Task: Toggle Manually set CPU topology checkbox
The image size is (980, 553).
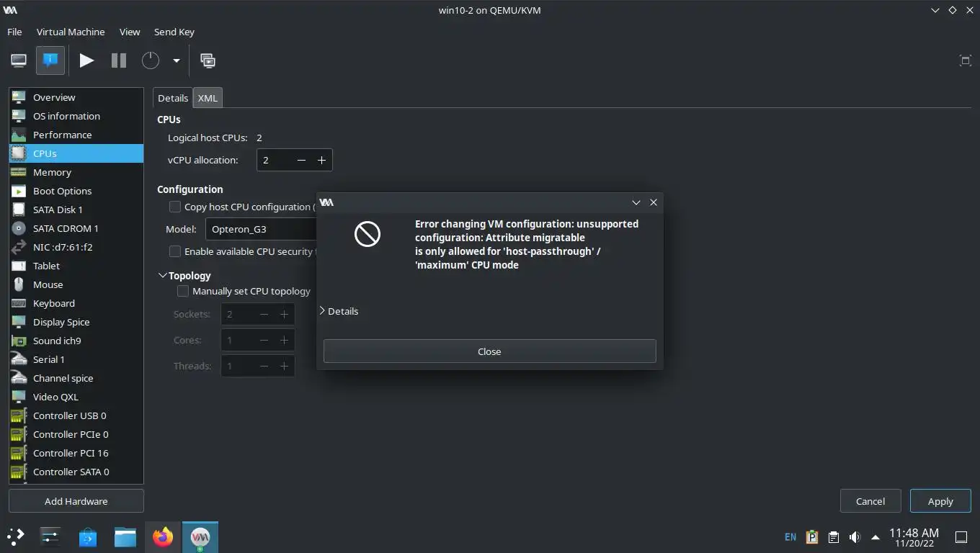Action: pyautogui.click(x=183, y=291)
